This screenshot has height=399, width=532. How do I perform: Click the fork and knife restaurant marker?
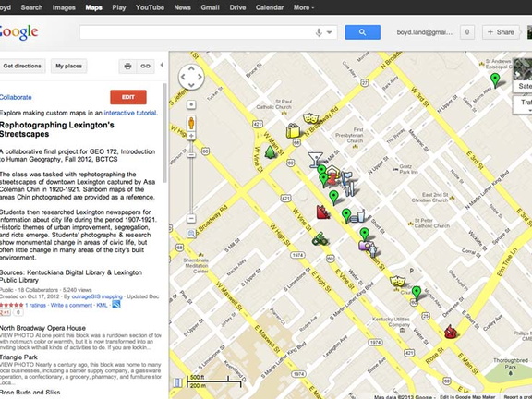[x=350, y=188]
